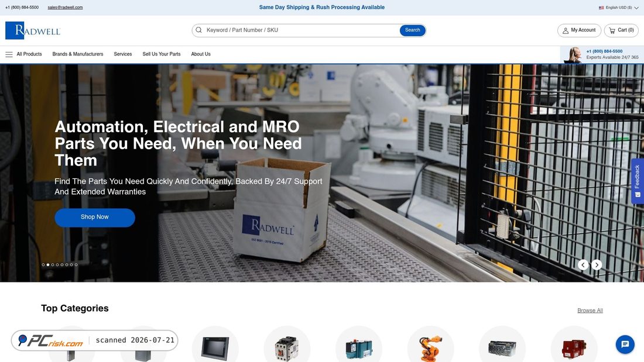The image size is (644, 362).
Task: Open the live chat bubble
Action: pos(625,344)
